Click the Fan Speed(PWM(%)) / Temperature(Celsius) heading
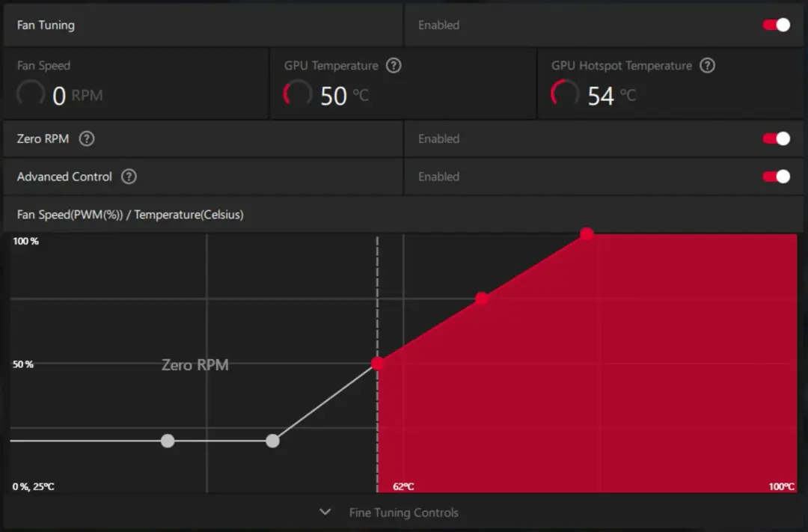 pyautogui.click(x=130, y=215)
